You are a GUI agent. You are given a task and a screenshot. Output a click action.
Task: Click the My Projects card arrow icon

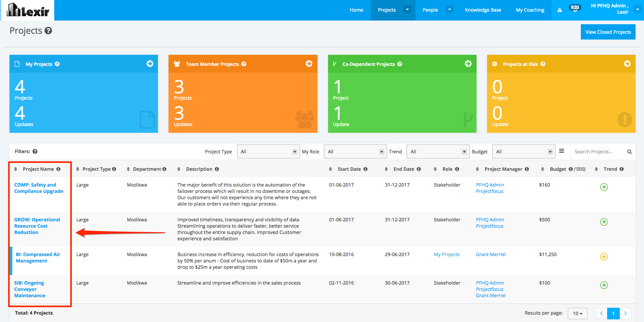[150, 64]
